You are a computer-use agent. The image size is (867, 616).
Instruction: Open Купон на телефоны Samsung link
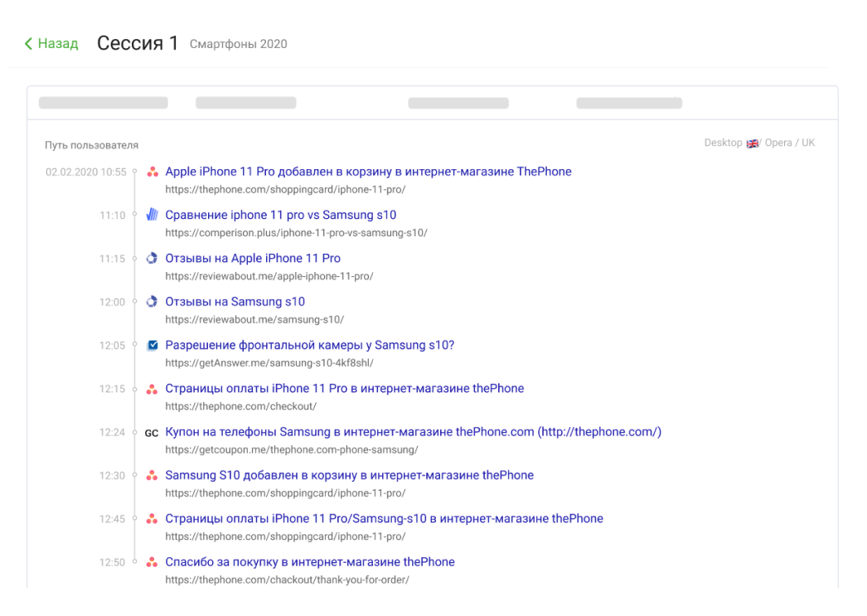(413, 432)
